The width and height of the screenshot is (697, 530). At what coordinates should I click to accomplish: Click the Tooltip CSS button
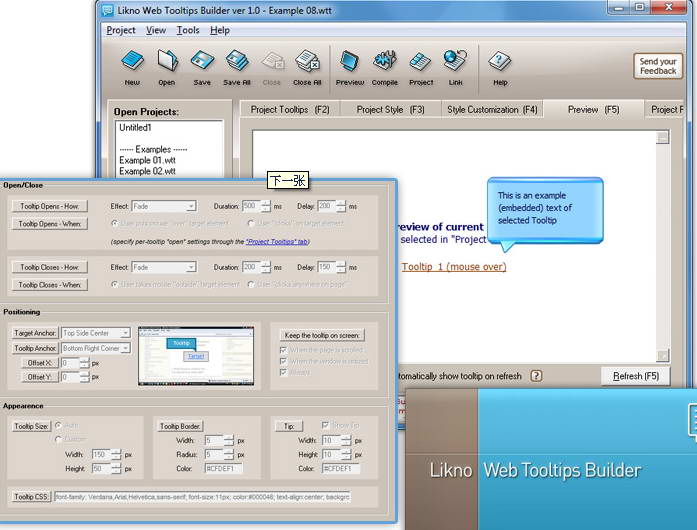[31, 497]
